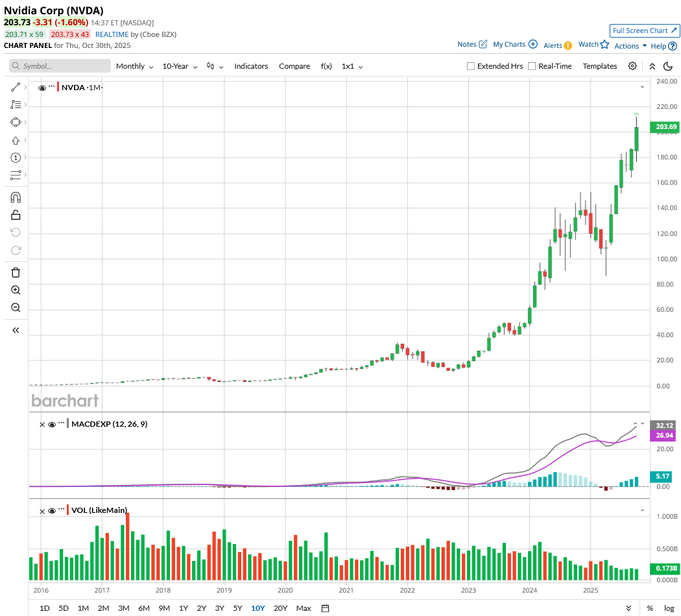Delete drawings with the trash icon
Image resolution: width=681 pixels, height=616 pixels.
[x=16, y=272]
